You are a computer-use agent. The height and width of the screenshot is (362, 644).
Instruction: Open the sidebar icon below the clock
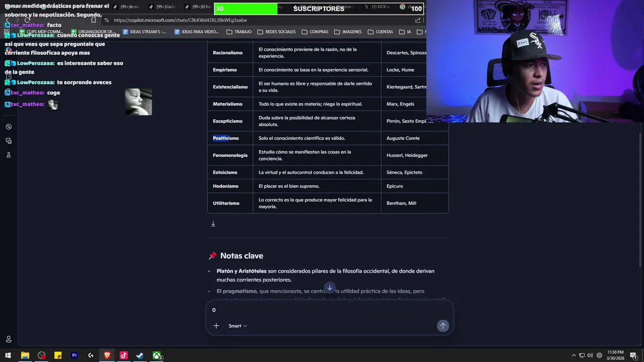(x=9, y=141)
